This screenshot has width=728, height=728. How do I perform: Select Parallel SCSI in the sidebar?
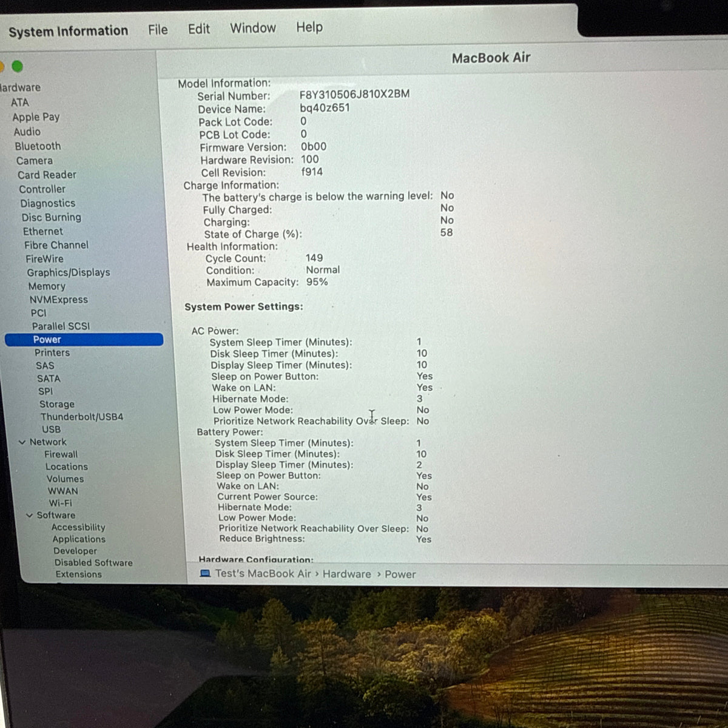click(x=61, y=326)
